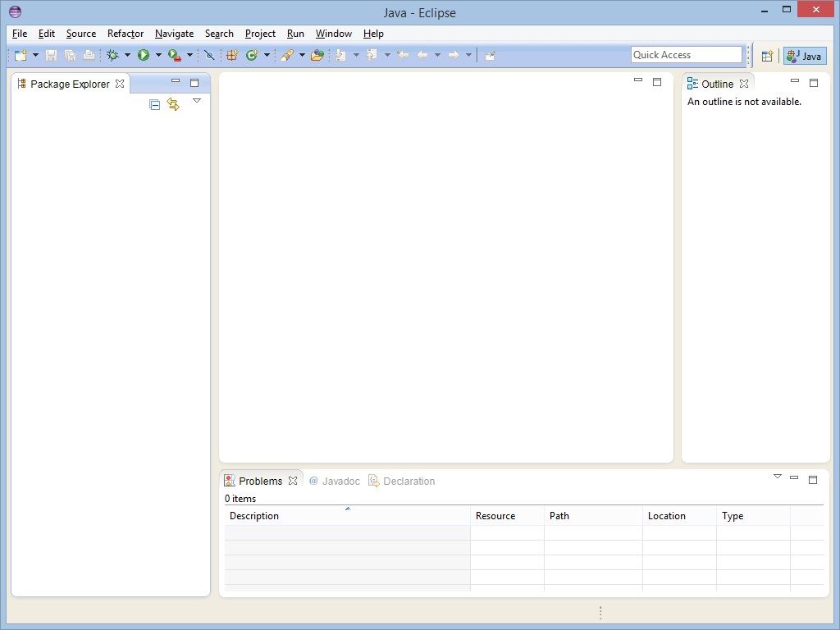The height and width of the screenshot is (630, 840).
Task: Click the Open Task folder icon
Action: point(317,55)
